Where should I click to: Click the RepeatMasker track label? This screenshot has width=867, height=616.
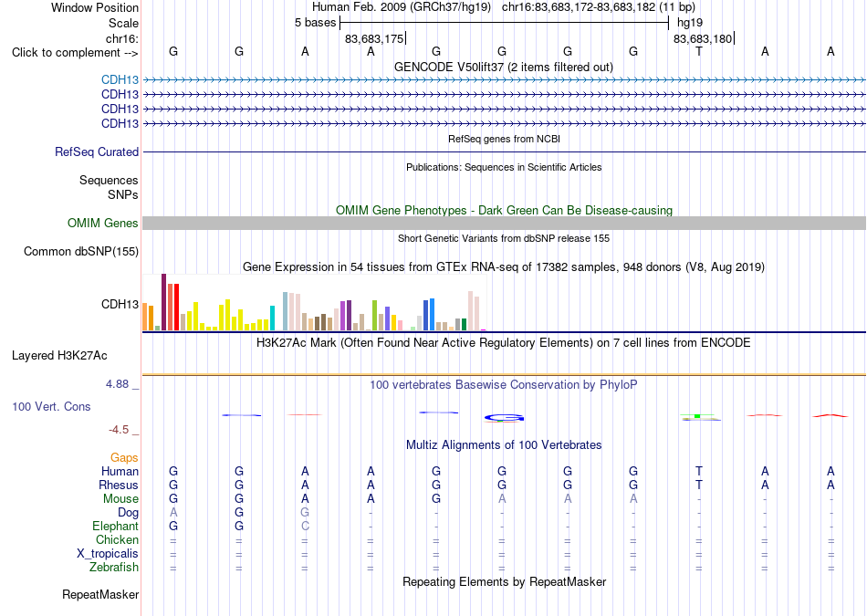[x=100, y=594]
